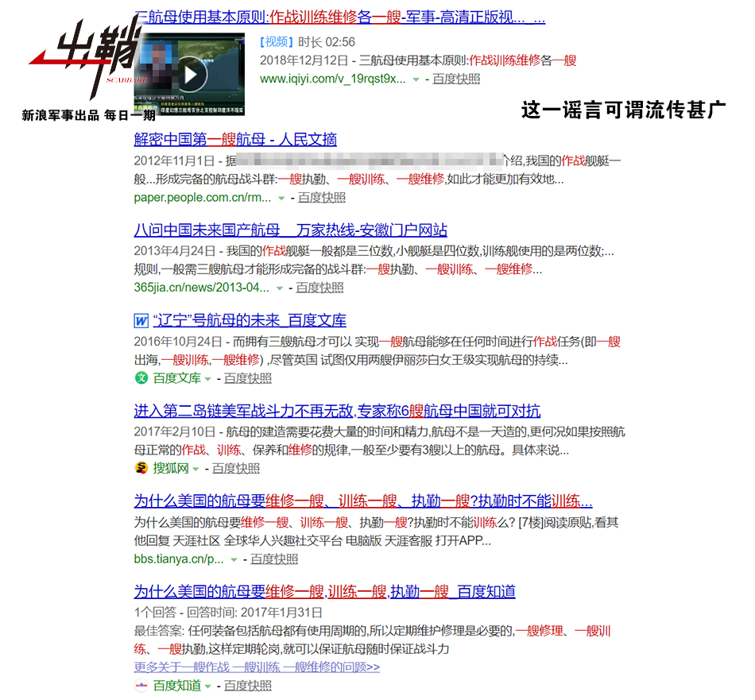
Task: Click the www.iqiyi.com/v_19rqst9x green URL
Action: click(x=333, y=79)
